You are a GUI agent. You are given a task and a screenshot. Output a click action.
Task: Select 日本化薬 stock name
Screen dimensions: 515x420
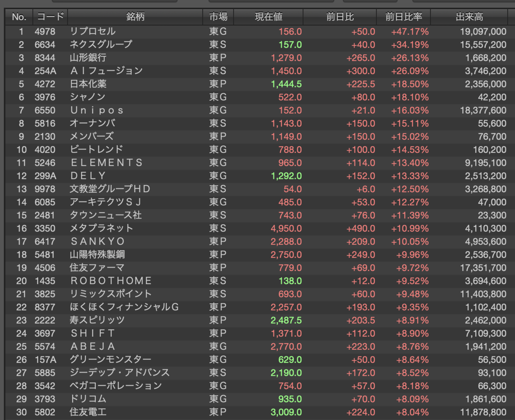[88, 84]
